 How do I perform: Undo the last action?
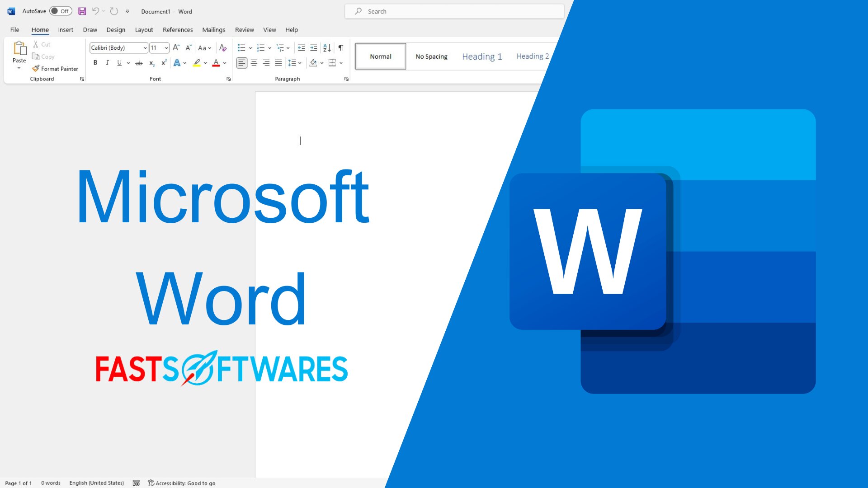95,11
